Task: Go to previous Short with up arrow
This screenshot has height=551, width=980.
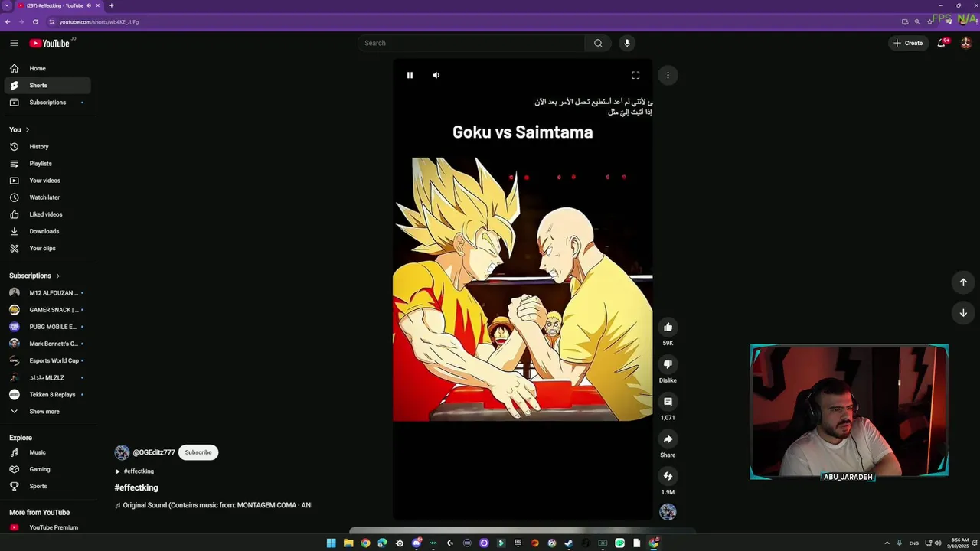Action: click(963, 282)
